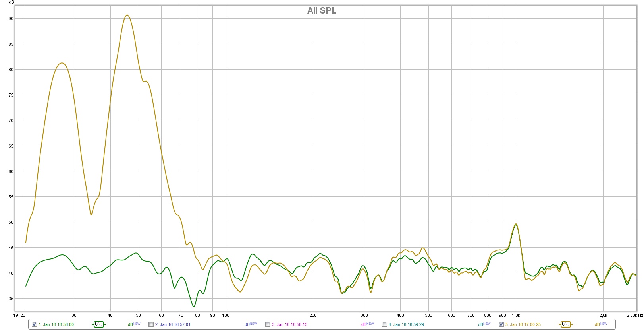Select the legend label '1: Jan 16 16:56:00'
The height and width of the screenshot is (330, 644).
tap(56, 324)
